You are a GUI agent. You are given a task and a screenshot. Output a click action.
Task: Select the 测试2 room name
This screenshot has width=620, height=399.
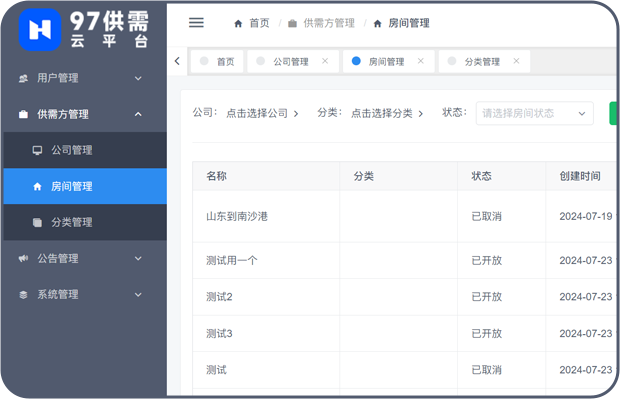(219, 297)
